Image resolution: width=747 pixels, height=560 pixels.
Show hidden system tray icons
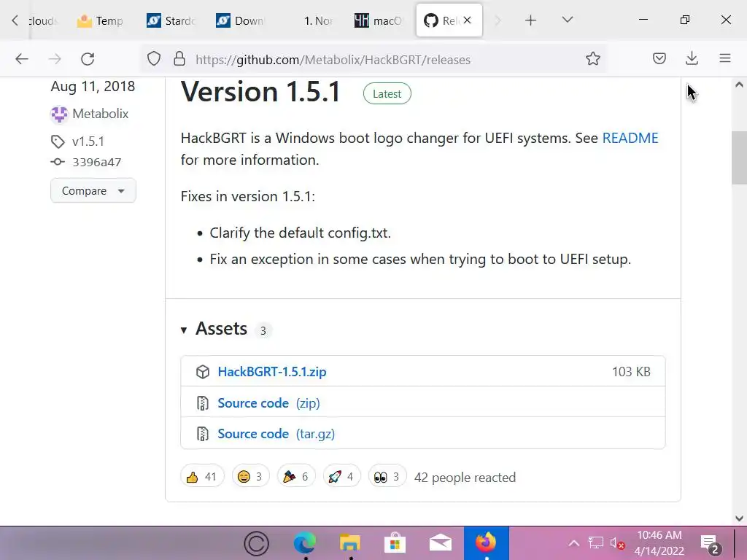[573, 543]
